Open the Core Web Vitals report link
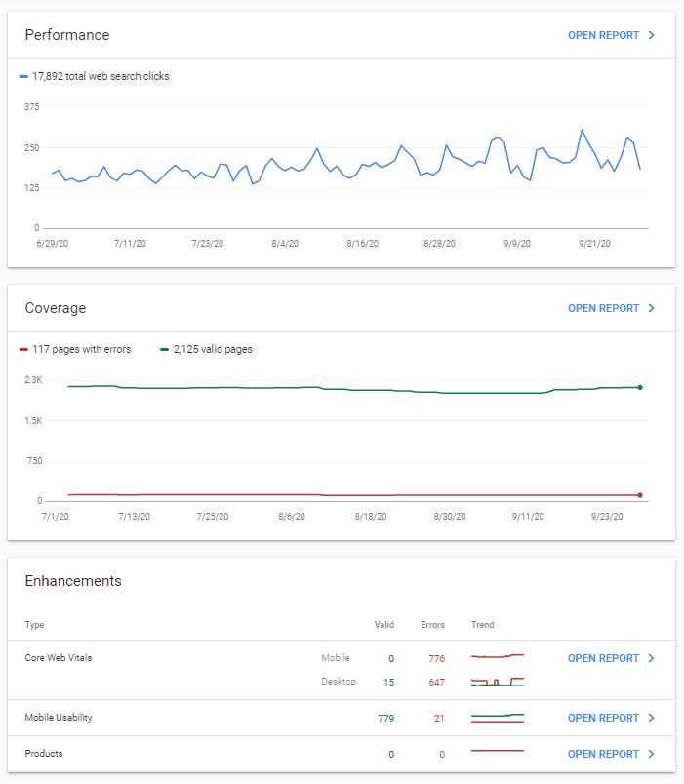This screenshot has height=784, width=684. pyautogui.click(x=603, y=658)
